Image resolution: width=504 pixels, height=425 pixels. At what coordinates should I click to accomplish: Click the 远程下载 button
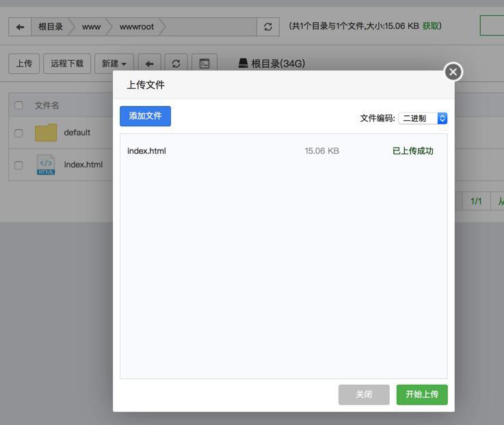(67, 64)
